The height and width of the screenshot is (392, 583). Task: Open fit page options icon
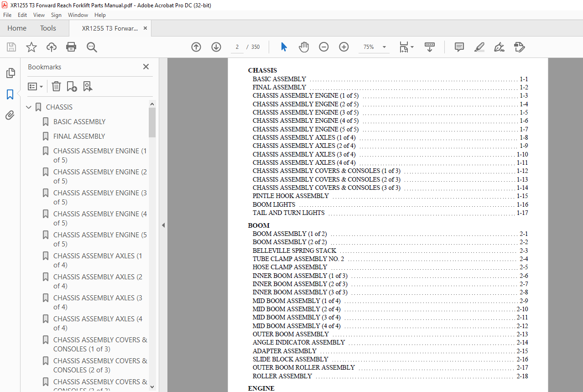tap(406, 47)
